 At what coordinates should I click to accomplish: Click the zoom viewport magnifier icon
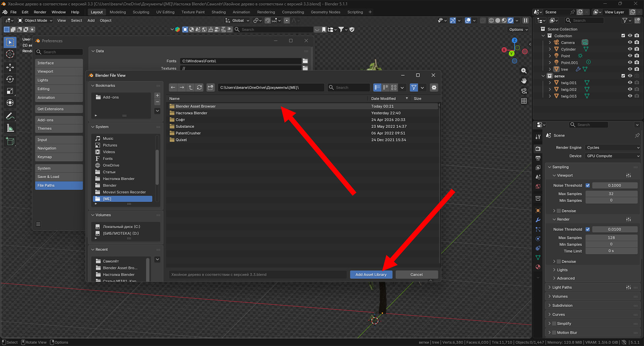pyautogui.click(x=524, y=71)
